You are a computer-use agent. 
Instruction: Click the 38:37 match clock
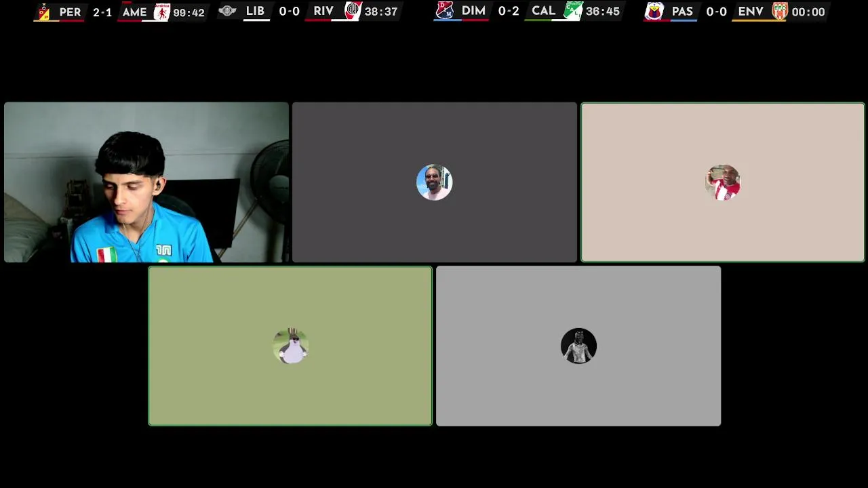[x=381, y=12]
